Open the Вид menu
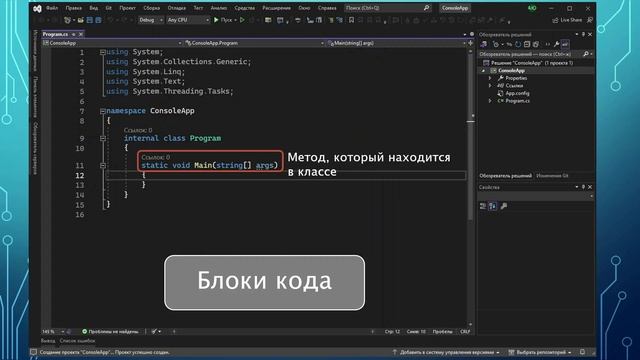The width and height of the screenshot is (640, 360). [93, 8]
